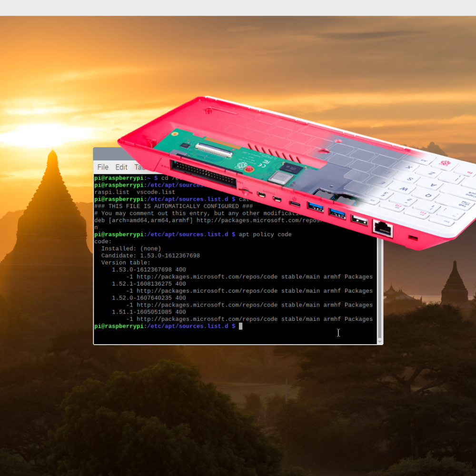The image size is (476, 476).
Task: Click the 'Candidate: 1.53.0-1612367698' line
Action: coord(150,256)
